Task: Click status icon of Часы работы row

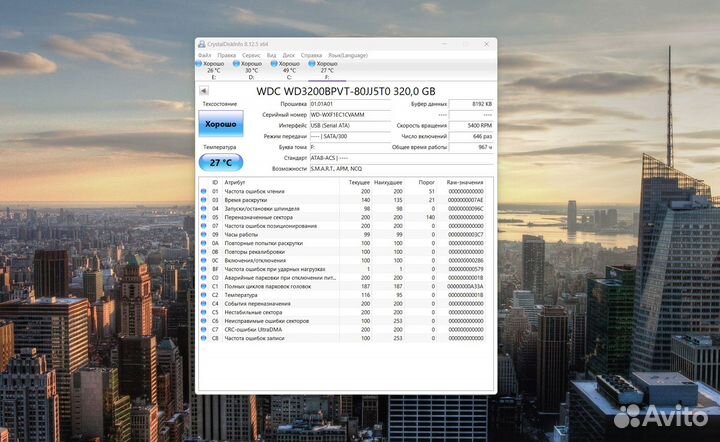Action: pos(203,235)
